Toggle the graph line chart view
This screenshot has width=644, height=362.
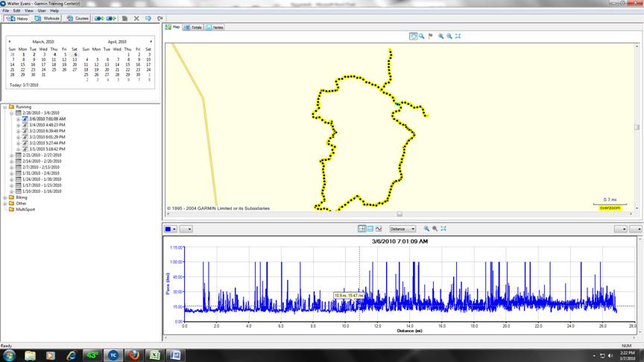point(379,229)
